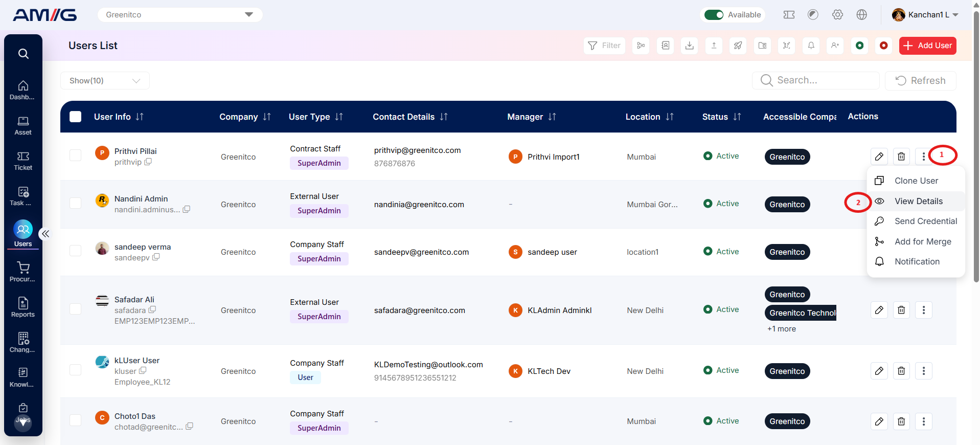Select Nandini Admin row checkbox

click(x=76, y=203)
